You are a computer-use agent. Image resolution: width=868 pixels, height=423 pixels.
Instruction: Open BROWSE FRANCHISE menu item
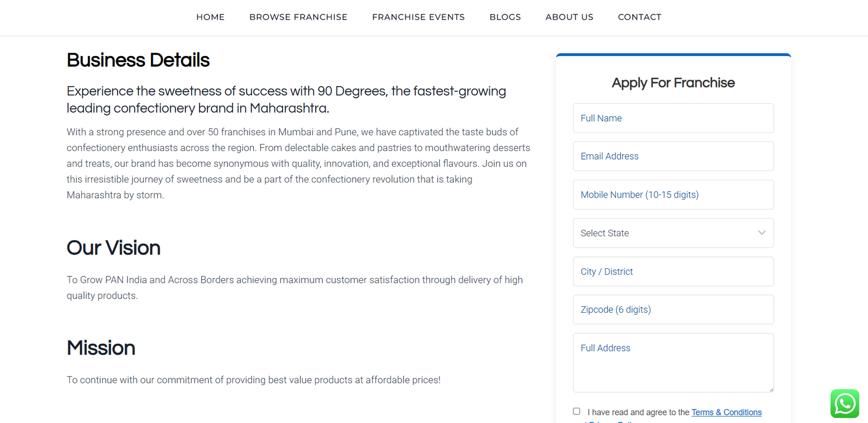(x=298, y=17)
